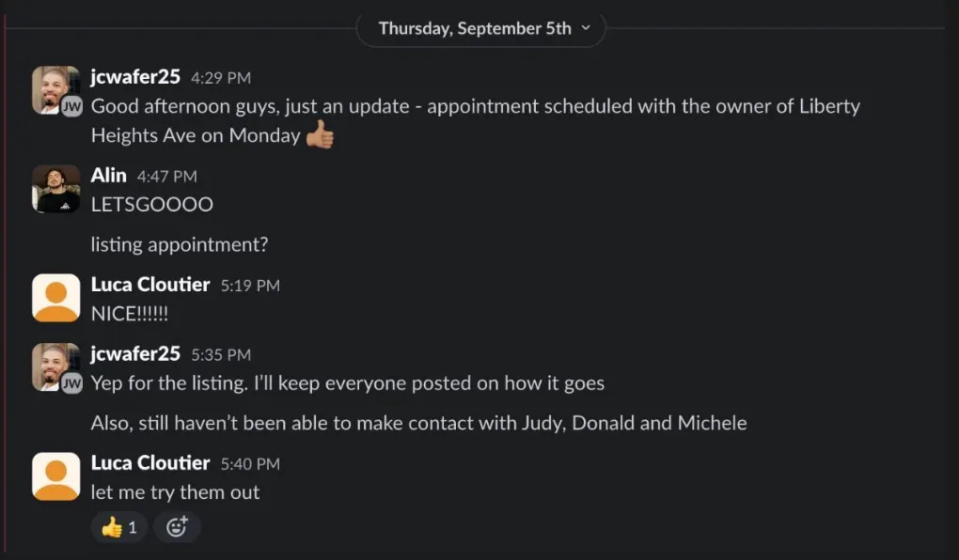The image size is (959, 560).
Task: Click the Alin username
Action: pyautogui.click(x=109, y=176)
